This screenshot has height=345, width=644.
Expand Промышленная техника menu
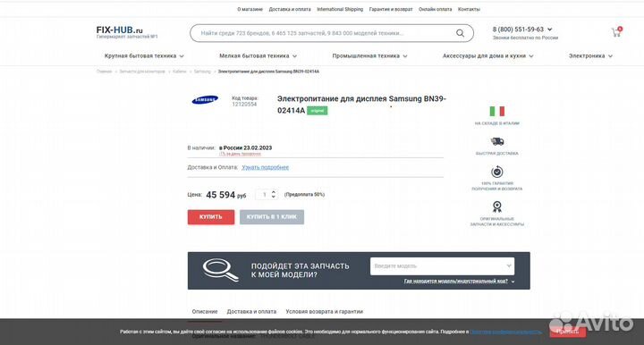[369, 55]
